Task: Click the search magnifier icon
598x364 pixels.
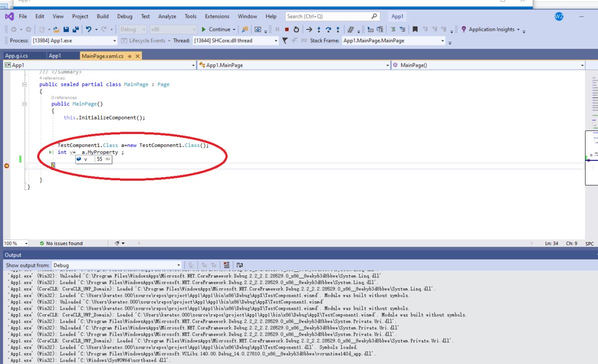Action: click(x=374, y=16)
